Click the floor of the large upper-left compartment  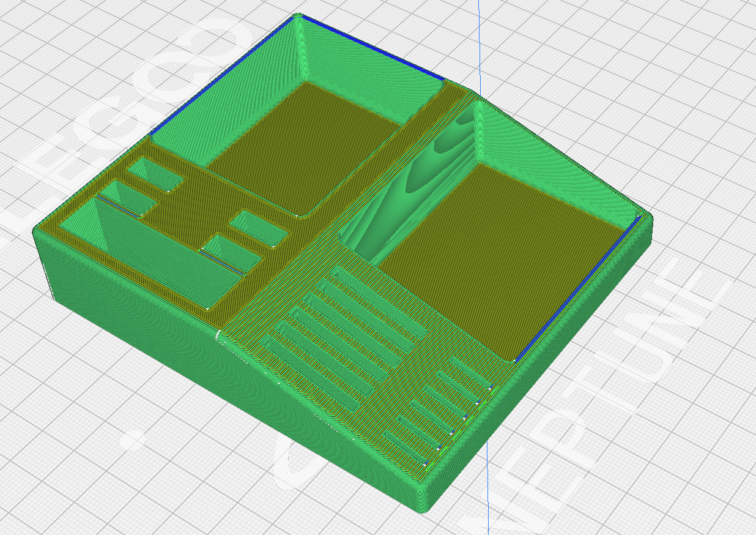coord(300,147)
